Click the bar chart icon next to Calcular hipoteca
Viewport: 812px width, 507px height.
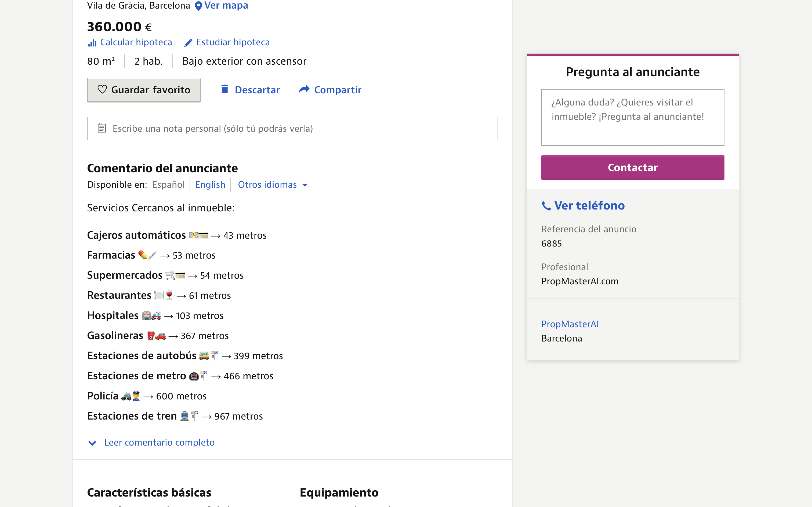(92, 43)
